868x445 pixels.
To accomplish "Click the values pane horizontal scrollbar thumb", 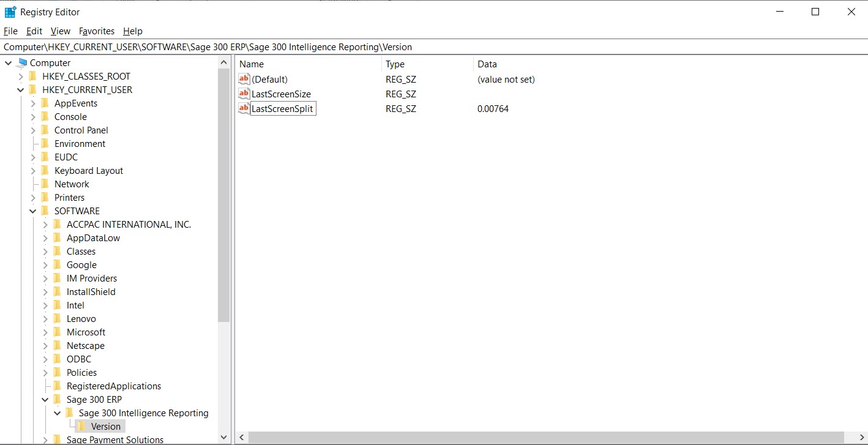I will point(547,437).
